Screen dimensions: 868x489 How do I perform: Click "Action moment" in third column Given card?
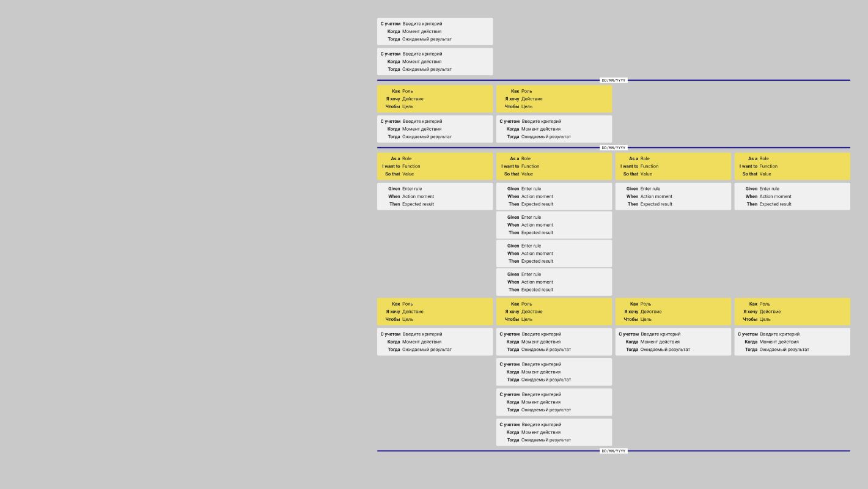point(656,196)
